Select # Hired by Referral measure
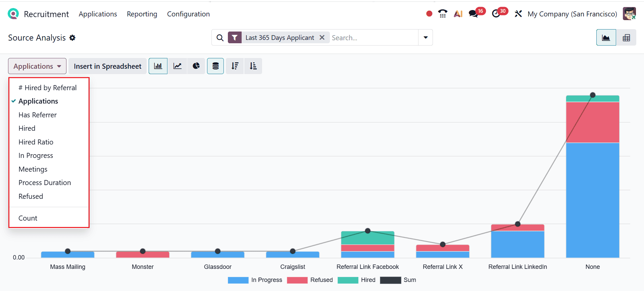The width and height of the screenshot is (644, 291). pyautogui.click(x=49, y=88)
